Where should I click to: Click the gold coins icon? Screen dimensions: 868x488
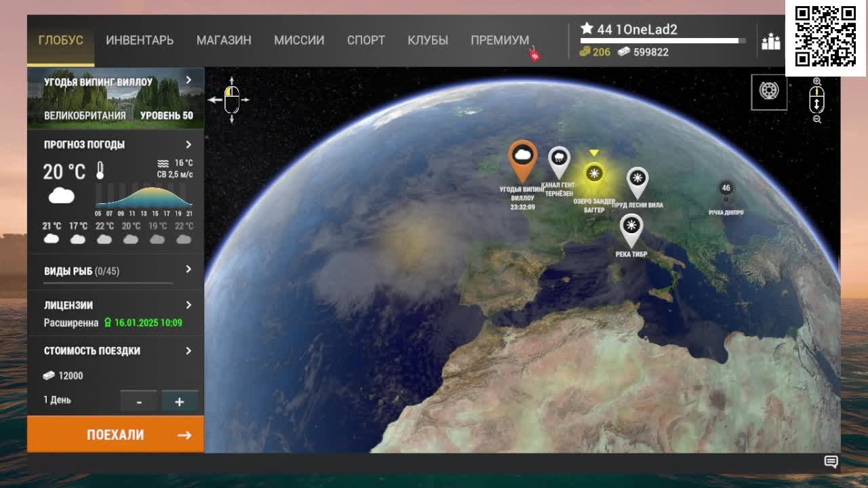coord(585,52)
